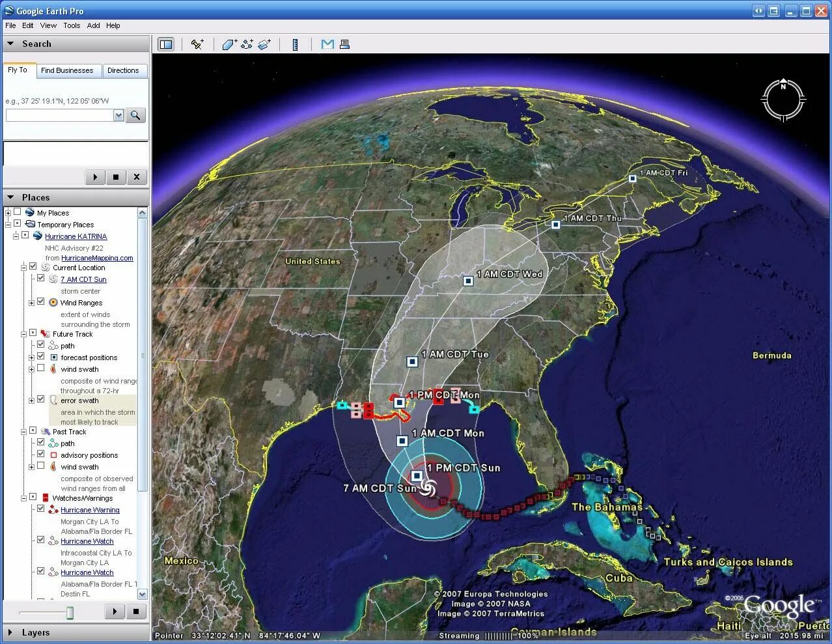Viewport: 832px width, 644px height.
Task: Open the File menu
Action: (10, 25)
